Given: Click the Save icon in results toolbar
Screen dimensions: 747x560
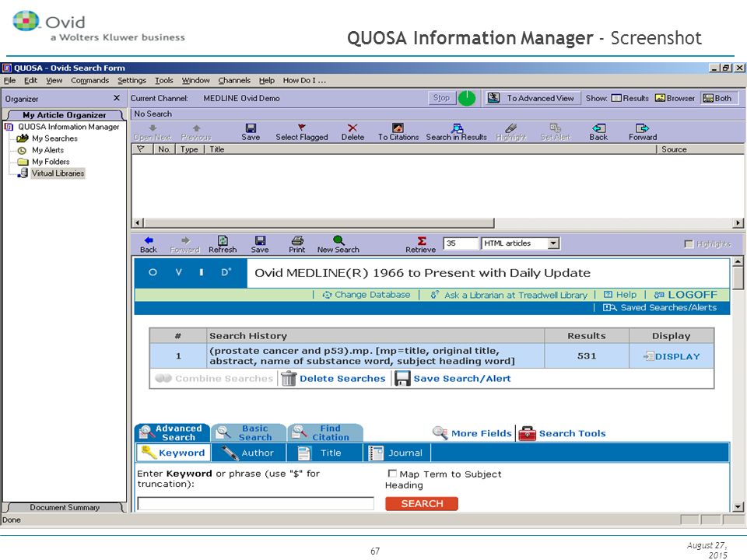Looking at the screenshot, I should tap(251, 128).
